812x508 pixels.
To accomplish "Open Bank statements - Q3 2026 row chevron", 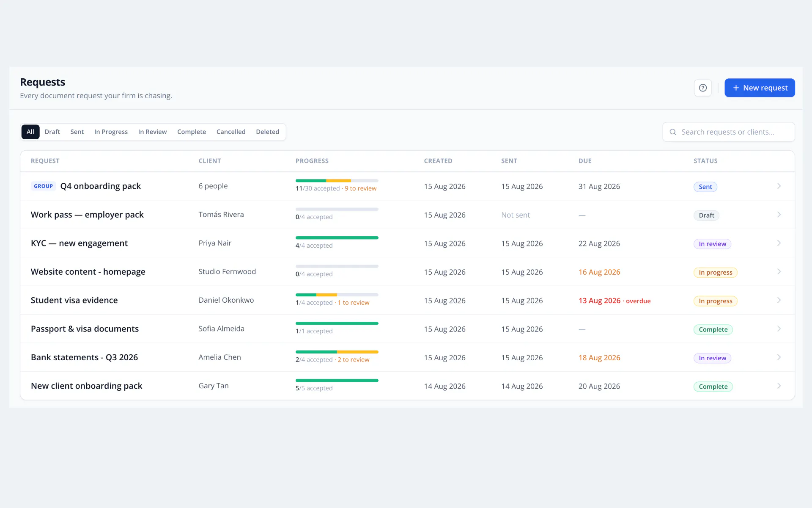I will coord(779,357).
